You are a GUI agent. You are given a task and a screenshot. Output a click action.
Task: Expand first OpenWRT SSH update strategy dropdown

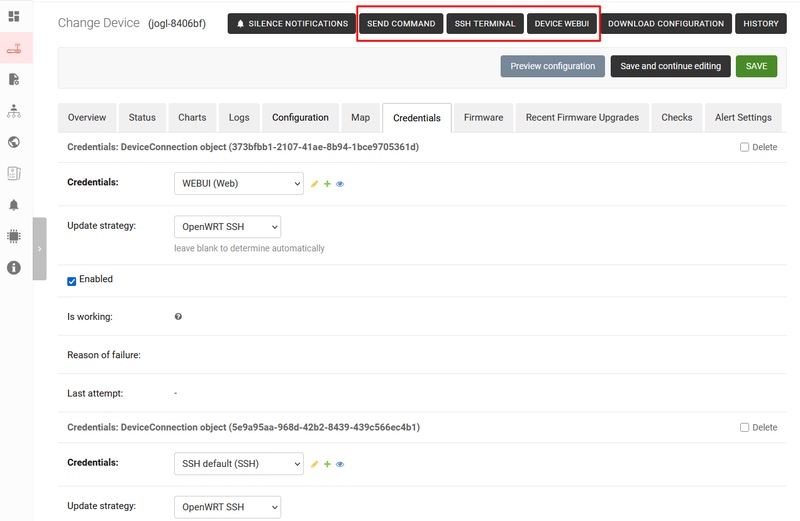tap(227, 227)
